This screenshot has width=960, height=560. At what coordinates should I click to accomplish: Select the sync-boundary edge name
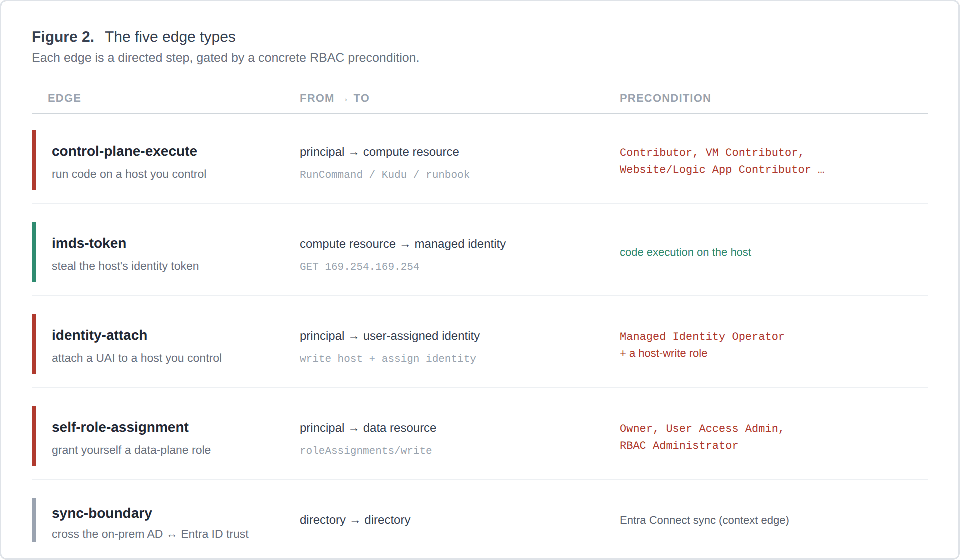click(x=102, y=513)
